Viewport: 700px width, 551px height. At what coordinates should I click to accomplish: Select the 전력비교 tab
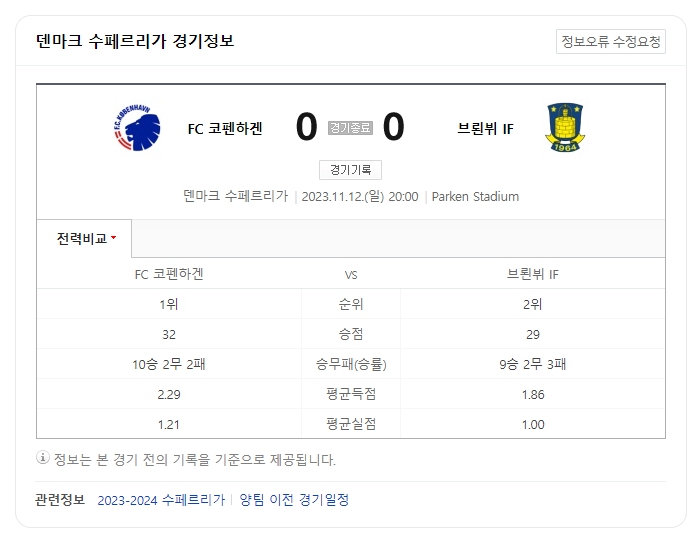82,239
